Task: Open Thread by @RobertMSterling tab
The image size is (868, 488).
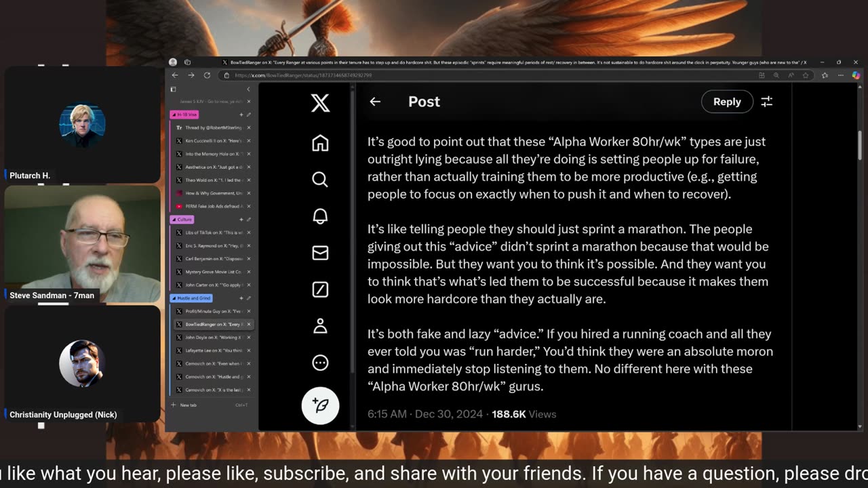Action: click(213, 127)
